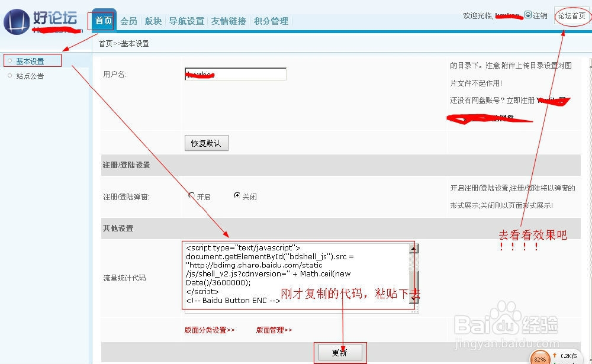Click the 82% speed ball in system tray
Screen dimensions: 592x364
tap(540, 357)
